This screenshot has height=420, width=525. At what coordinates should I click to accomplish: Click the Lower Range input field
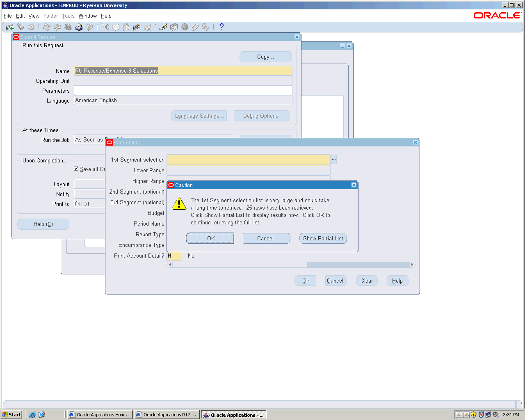(x=248, y=170)
